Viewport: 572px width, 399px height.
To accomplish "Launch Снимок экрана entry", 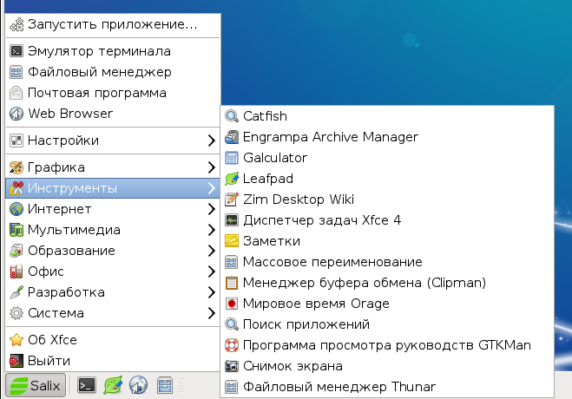I will [x=387, y=366].
